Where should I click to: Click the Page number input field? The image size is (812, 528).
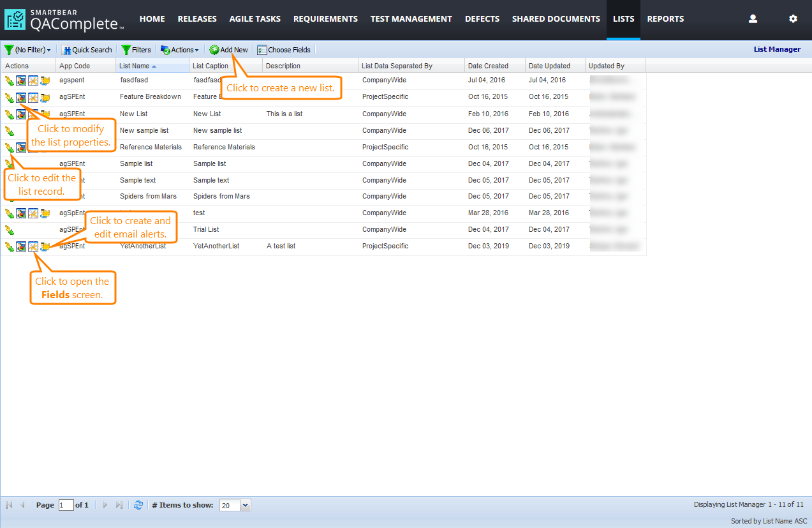click(x=66, y=505)
